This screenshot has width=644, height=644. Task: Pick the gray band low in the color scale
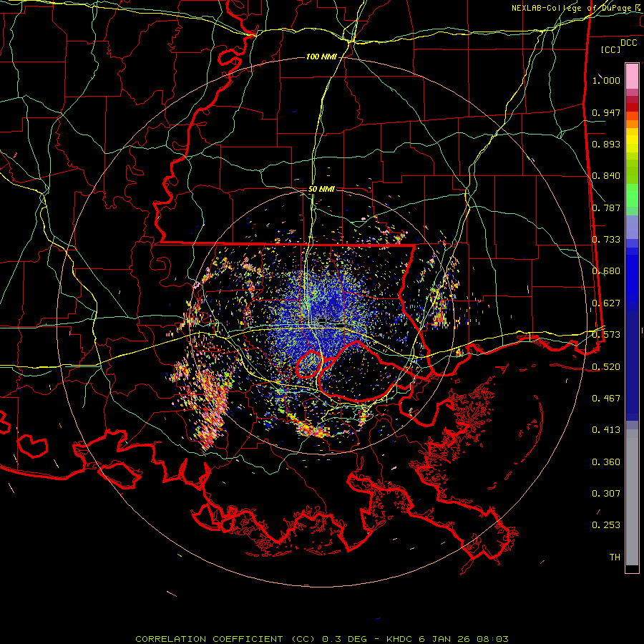click(x=632, y=497)
